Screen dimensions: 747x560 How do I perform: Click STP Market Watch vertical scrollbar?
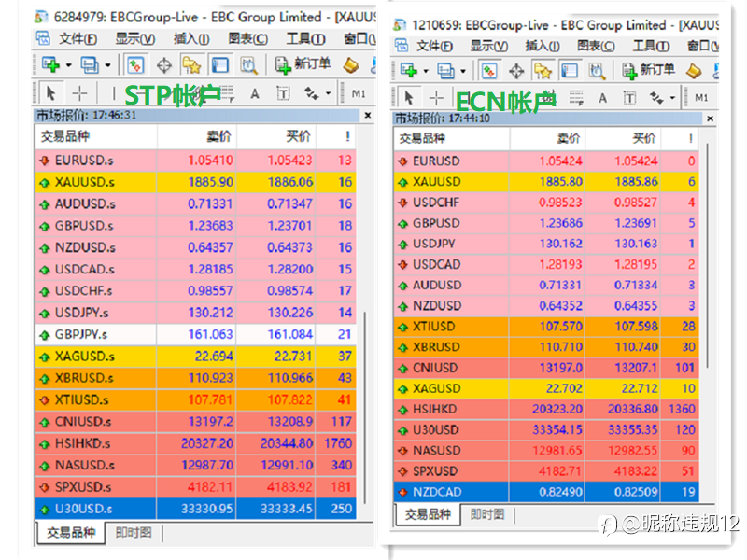[x=365, y=407]
